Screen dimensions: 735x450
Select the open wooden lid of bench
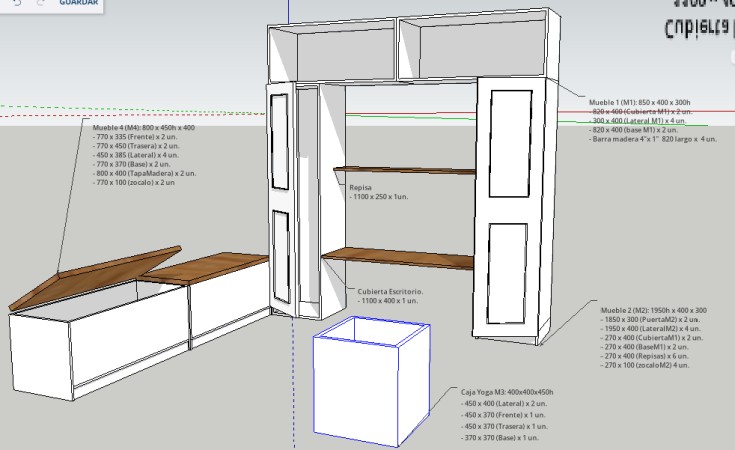point(95,277)
